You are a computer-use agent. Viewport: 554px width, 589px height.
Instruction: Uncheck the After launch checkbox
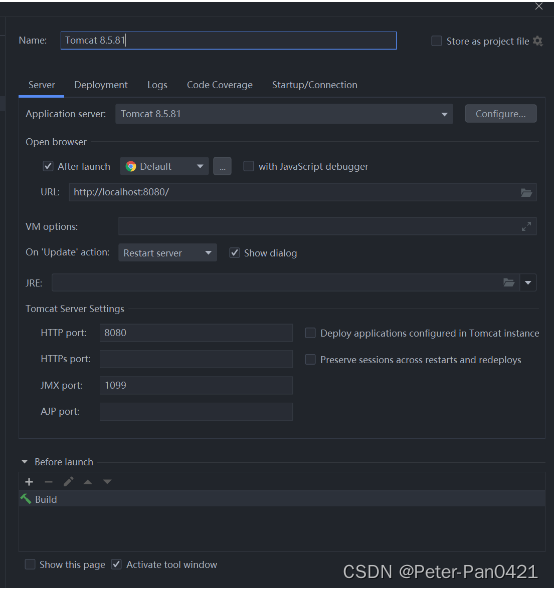point(48,166)
